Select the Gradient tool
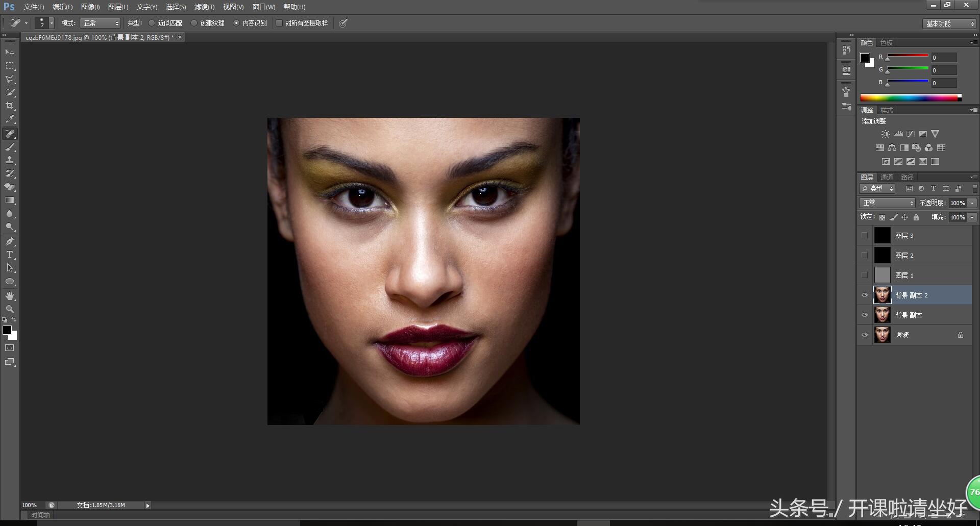The width and height of the screenshot is (980, 526). 10,201
